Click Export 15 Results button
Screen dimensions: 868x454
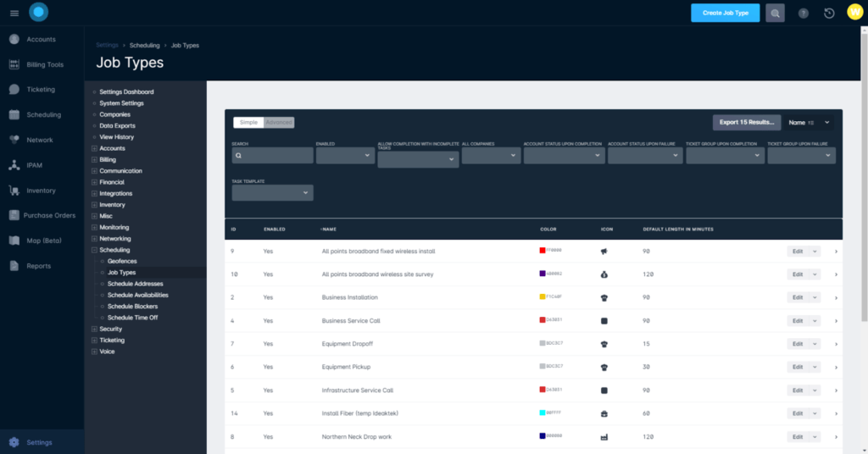pos(746,122)
